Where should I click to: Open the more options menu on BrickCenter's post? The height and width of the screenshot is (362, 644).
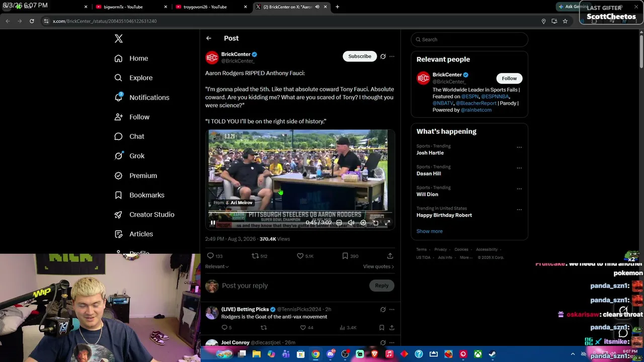(392, 56)
